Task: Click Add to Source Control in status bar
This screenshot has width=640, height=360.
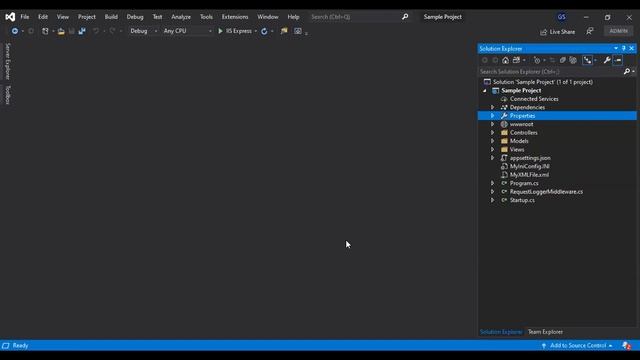Action: 578,346
